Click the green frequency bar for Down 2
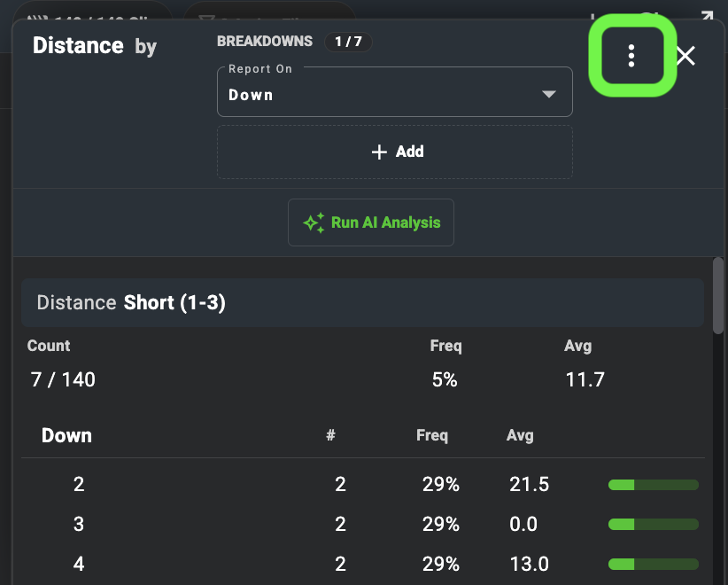728x585 pixels. coord(654,485)
